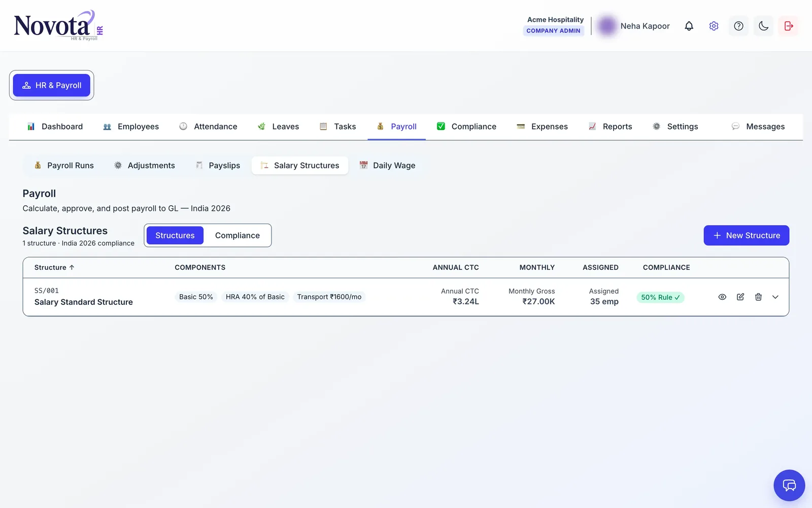
Task: Go to the Expenses tab
Action: point(542,126)
